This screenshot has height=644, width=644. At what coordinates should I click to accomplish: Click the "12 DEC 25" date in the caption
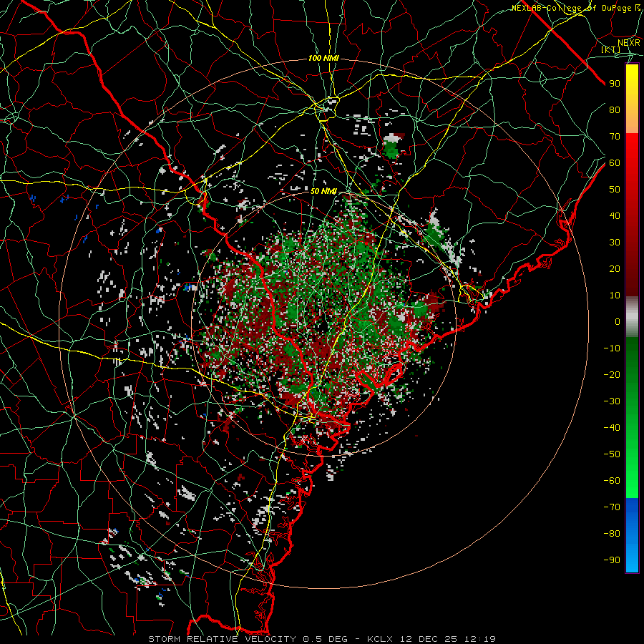pyautogui.click(x=429, y=639)
